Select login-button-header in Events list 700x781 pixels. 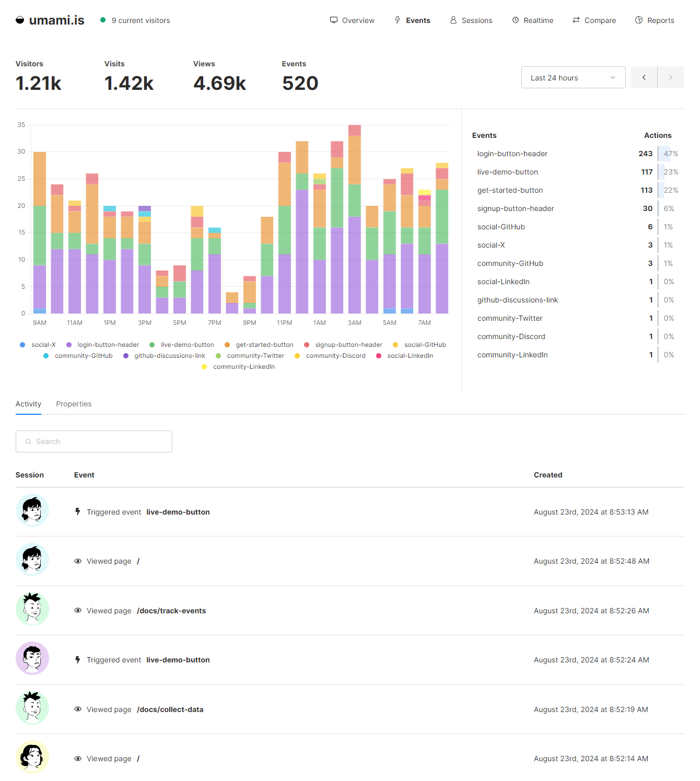[512, 154]
